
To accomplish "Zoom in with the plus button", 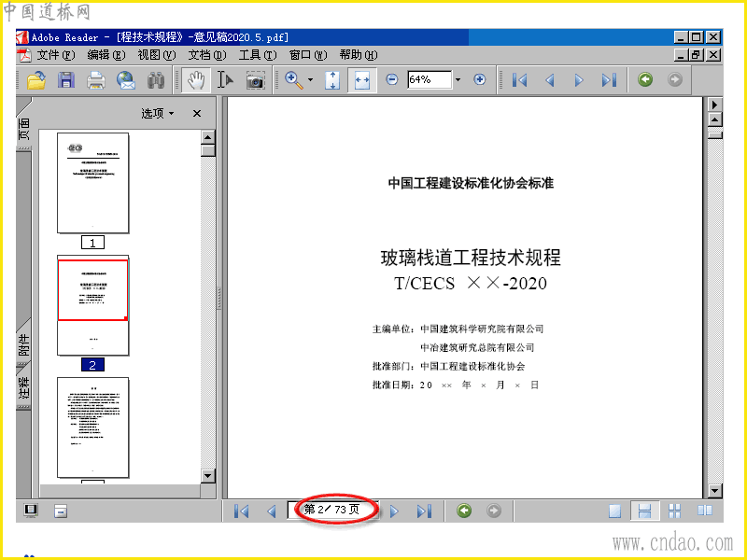I will click(480, 79).
